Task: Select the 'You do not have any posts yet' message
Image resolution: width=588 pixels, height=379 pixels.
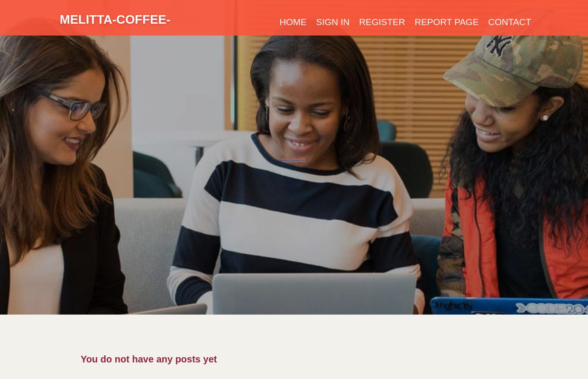Action: (148, 359)
